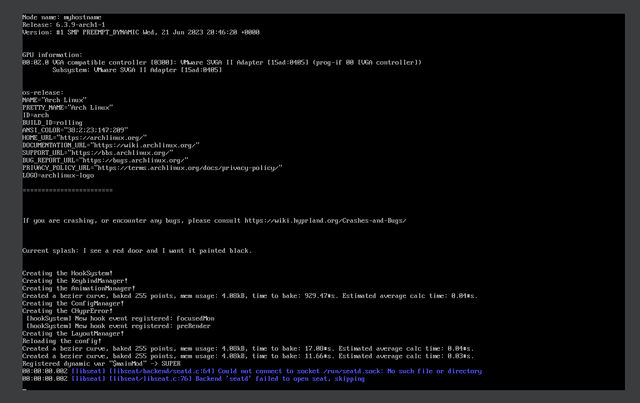Click the hook event 'preRender' line
Viewport: 640px width, 403px height.
point(118,326)
